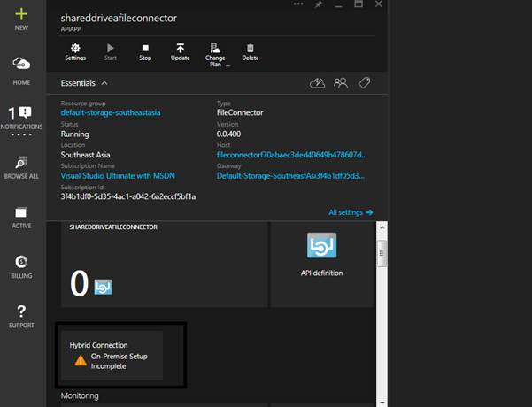Open the Settings gear command
Screen dimensions: 532x407
(x=75, y=52)
